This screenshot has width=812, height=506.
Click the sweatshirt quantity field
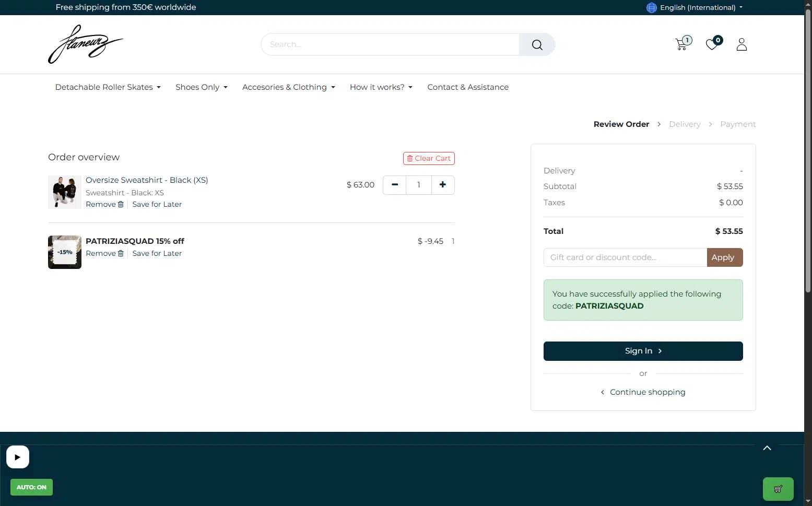click(x=419, y=185)
